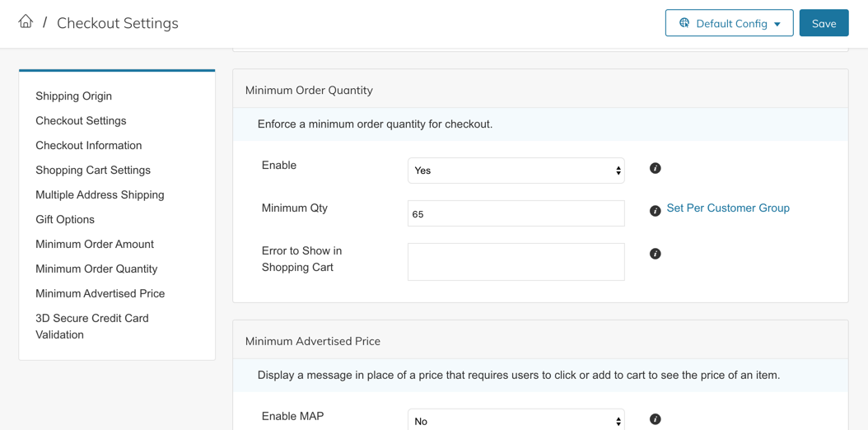Open the Enable MAP dropdown
This screenshot has width=868, height=430.
tap(516, 420)
